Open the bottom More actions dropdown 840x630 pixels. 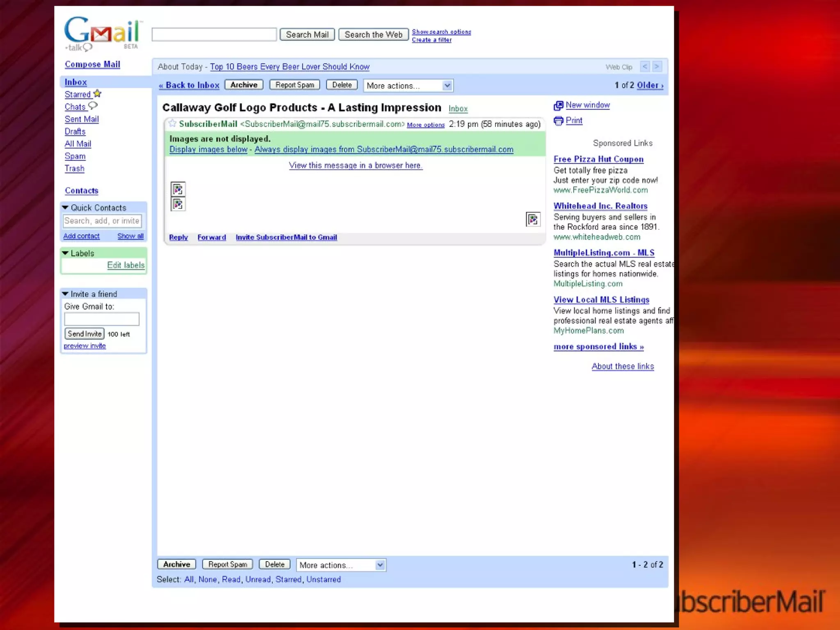[341, 565]
